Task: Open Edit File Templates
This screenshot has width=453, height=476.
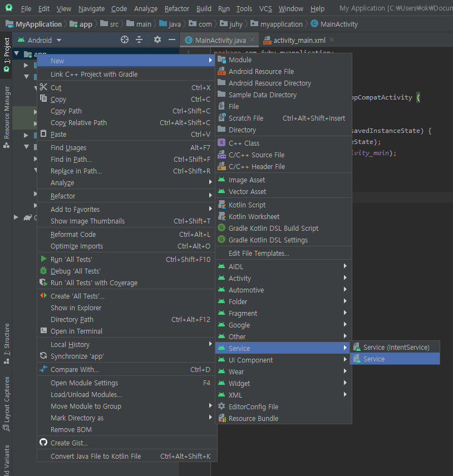Action: (283, 253)
